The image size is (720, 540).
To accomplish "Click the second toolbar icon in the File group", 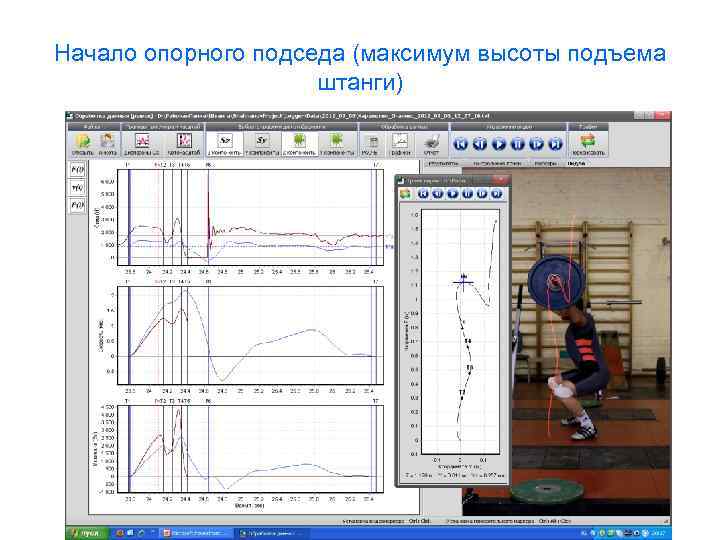I will tap(107, 144).
